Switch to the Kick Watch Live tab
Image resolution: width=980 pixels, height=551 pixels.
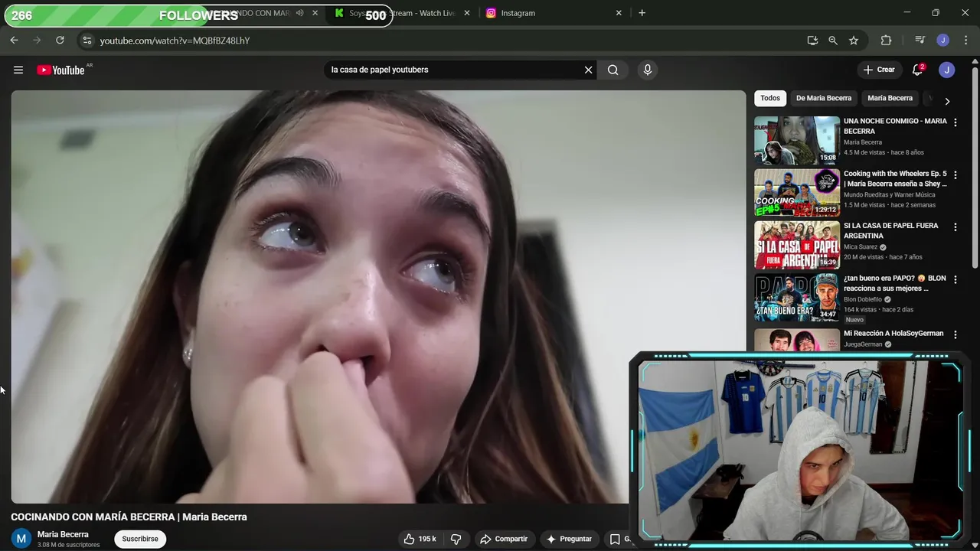coord(402,13)
